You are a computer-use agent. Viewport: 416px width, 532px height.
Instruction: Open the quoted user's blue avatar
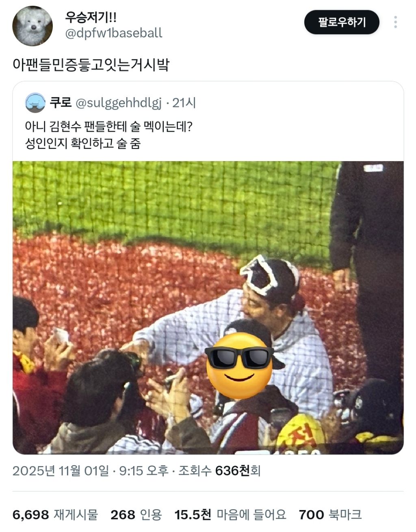pos(35,102)
